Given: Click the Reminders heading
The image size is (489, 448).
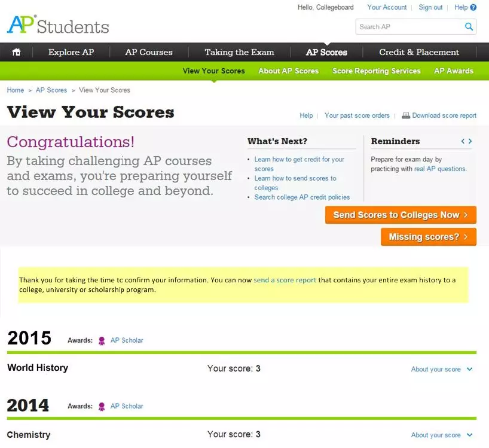Looking at the screenshot, I should (x=395, y=141).
